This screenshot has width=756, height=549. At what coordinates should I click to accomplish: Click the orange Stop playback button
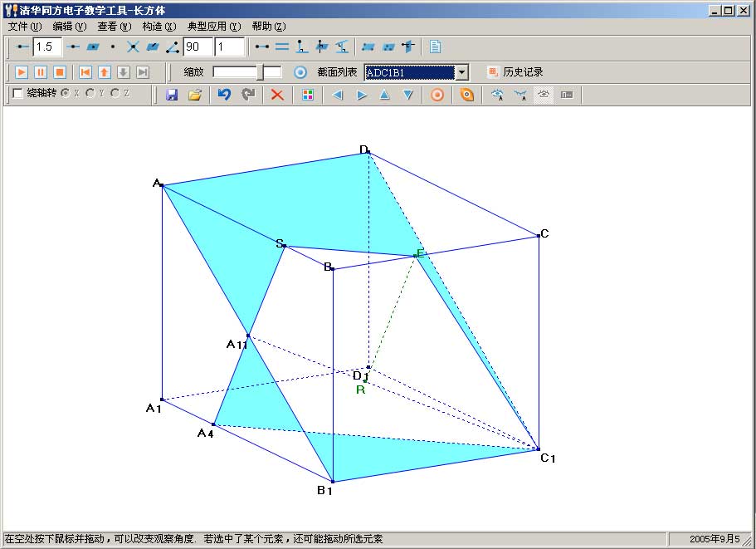(x=60, y=72)
